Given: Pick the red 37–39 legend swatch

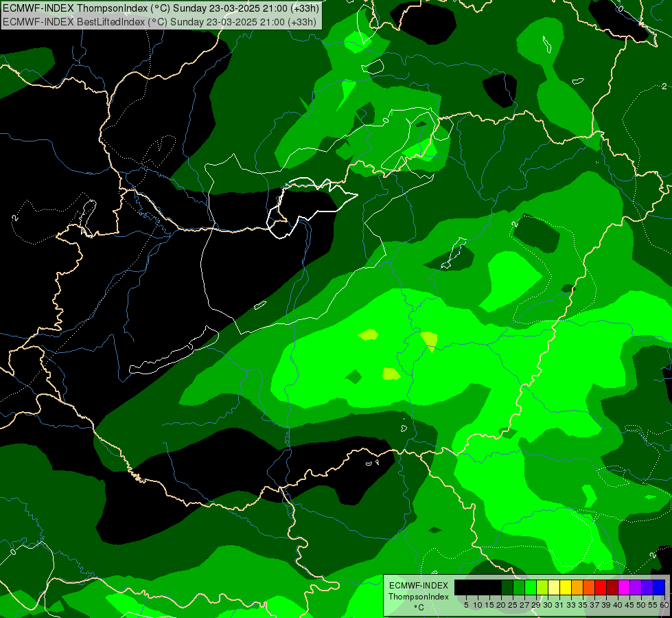Looking at the screenshot, I should coord(601,587).
